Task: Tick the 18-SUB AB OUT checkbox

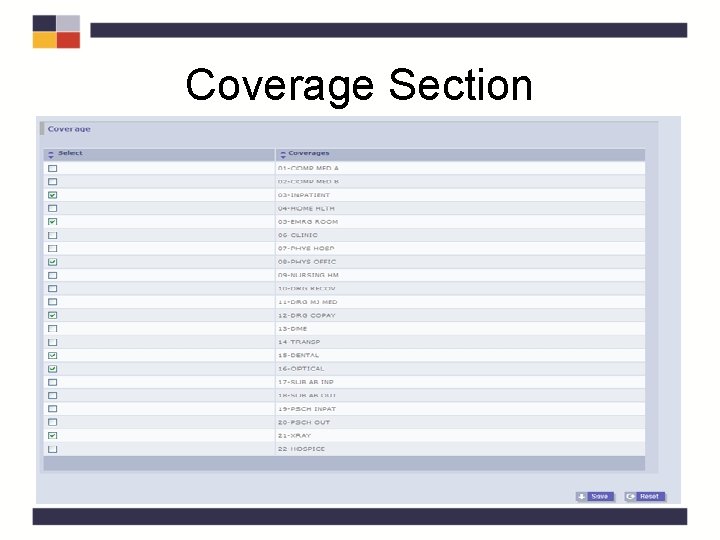Action: coord(53,395)
